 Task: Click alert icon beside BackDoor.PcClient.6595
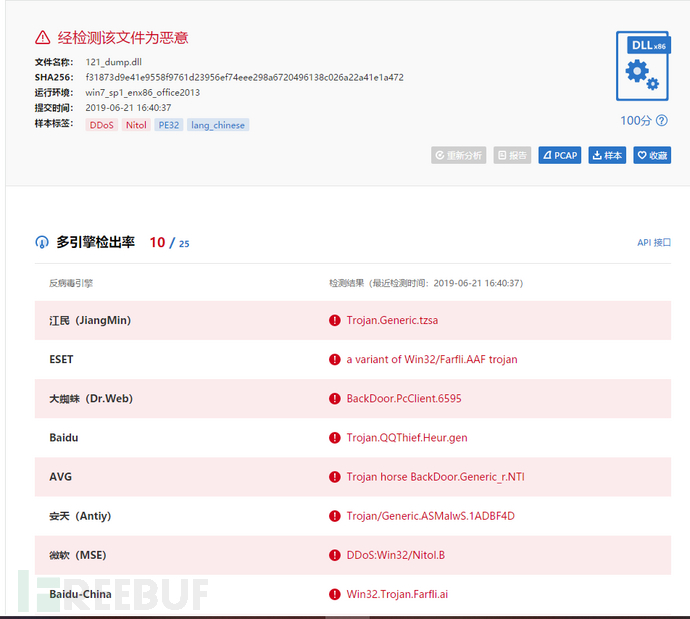334,399
